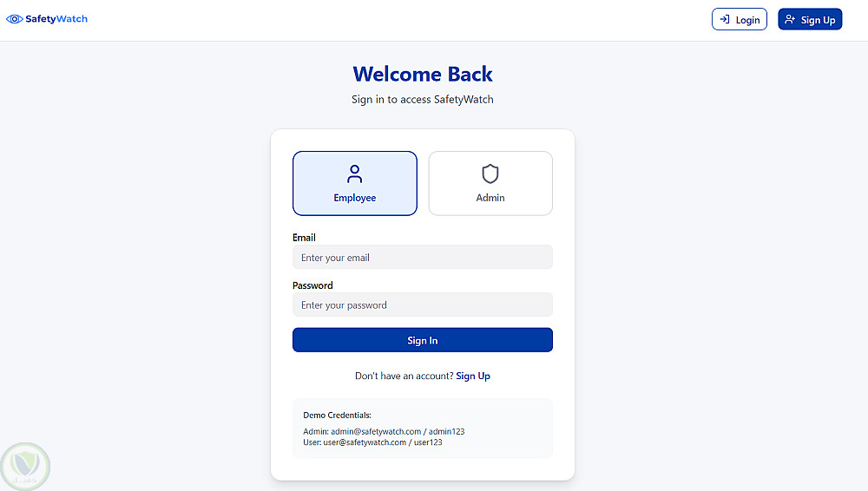Click the shield icon on the Admin card
The image size is (868, 491).
click(490, 174)
